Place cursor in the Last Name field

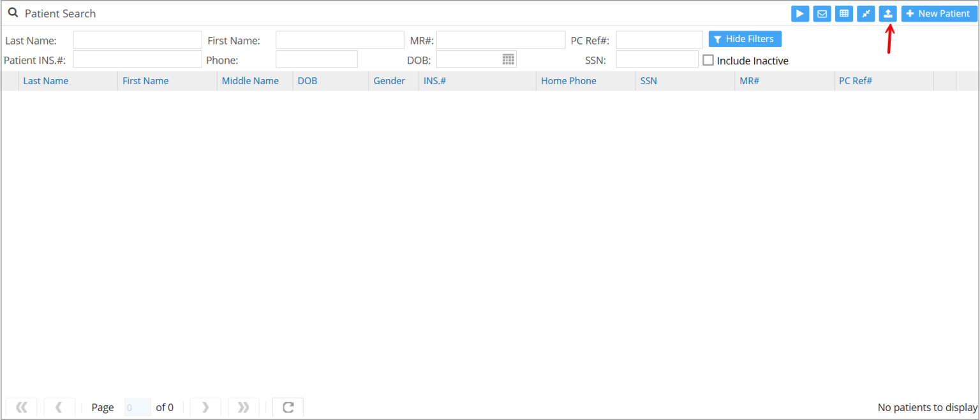click(137, 39)
